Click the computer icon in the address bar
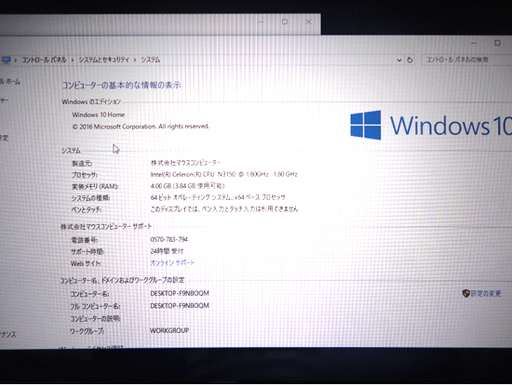The image size is (512, 386). [6, 60]
